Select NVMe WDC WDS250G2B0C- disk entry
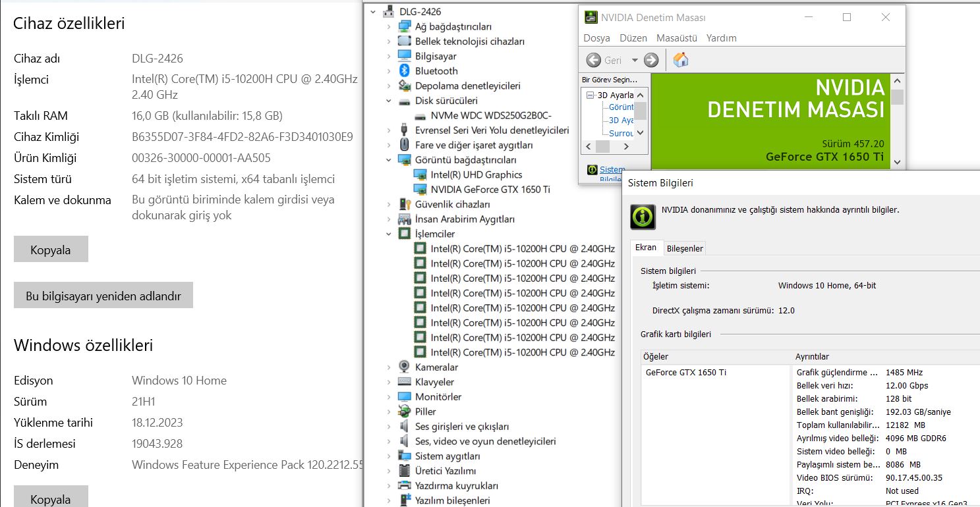980x507 pixels. click(x=491, y=116)
